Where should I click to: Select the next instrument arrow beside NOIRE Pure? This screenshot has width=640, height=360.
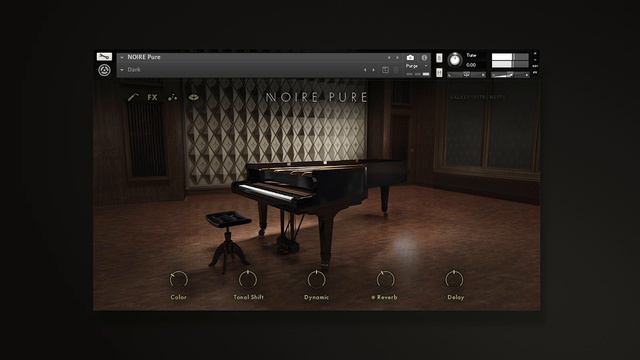pyautogui.click(x=397, y=58)
